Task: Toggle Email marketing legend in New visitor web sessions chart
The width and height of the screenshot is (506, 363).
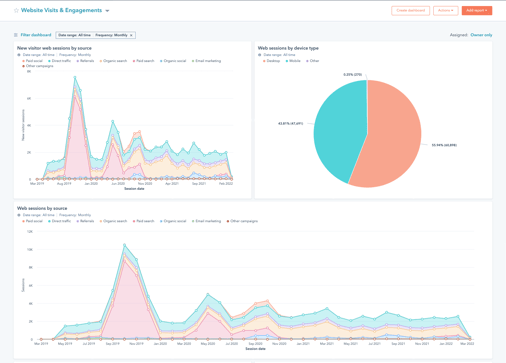Action: (x=206, y=61)
